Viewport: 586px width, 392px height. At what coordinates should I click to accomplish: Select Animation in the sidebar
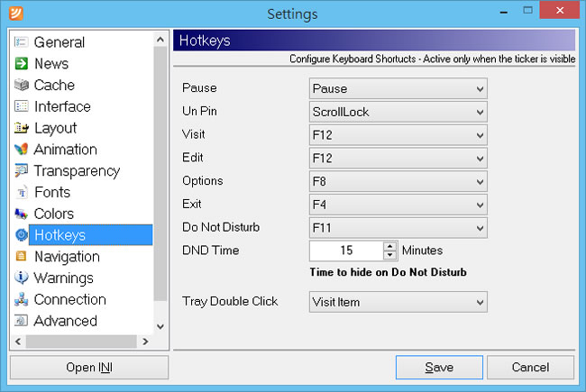pos(66,150)
